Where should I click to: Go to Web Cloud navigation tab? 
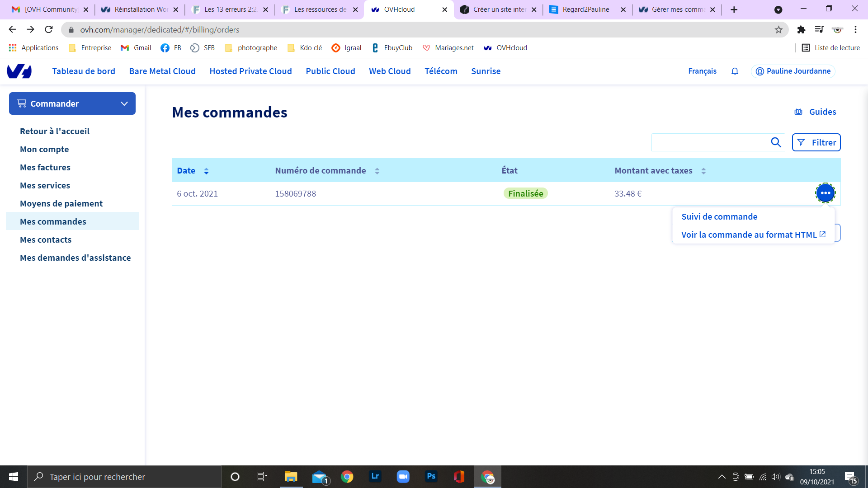390,71
